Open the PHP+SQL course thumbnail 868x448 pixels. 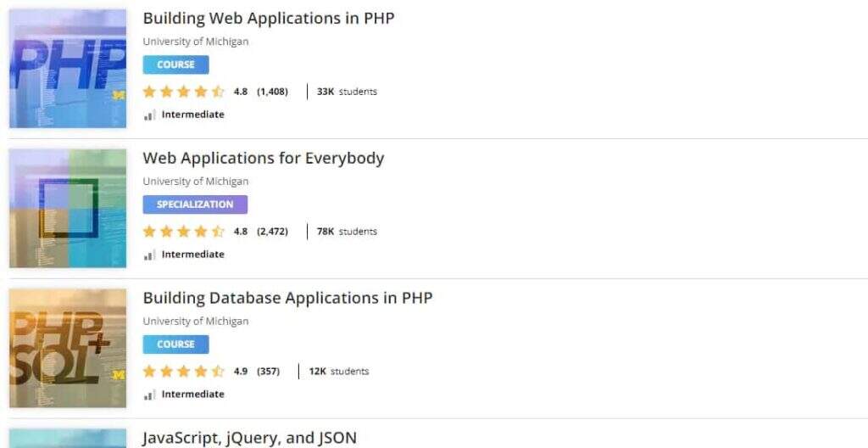[68, 349]
